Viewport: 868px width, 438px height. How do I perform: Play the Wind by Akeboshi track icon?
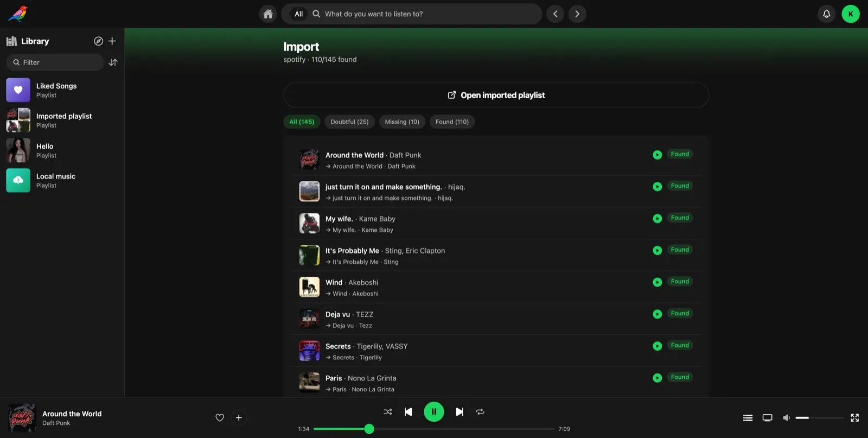(657, 282)
